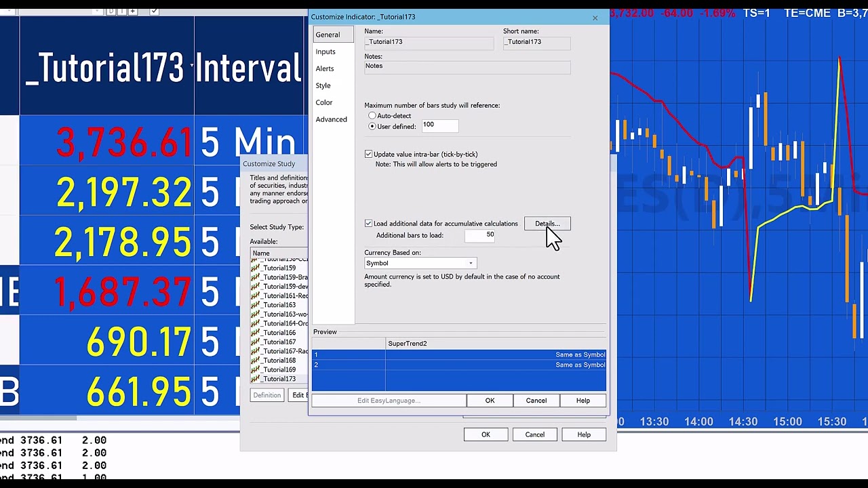
Task: Click Cancel in Customize Indicator dialog
Action: point(536,401)
